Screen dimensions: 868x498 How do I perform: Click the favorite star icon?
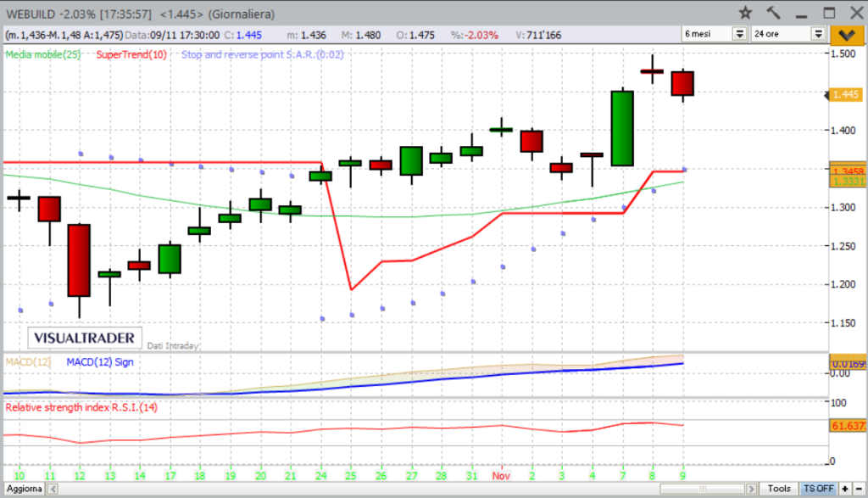click(x=746, y=13)
